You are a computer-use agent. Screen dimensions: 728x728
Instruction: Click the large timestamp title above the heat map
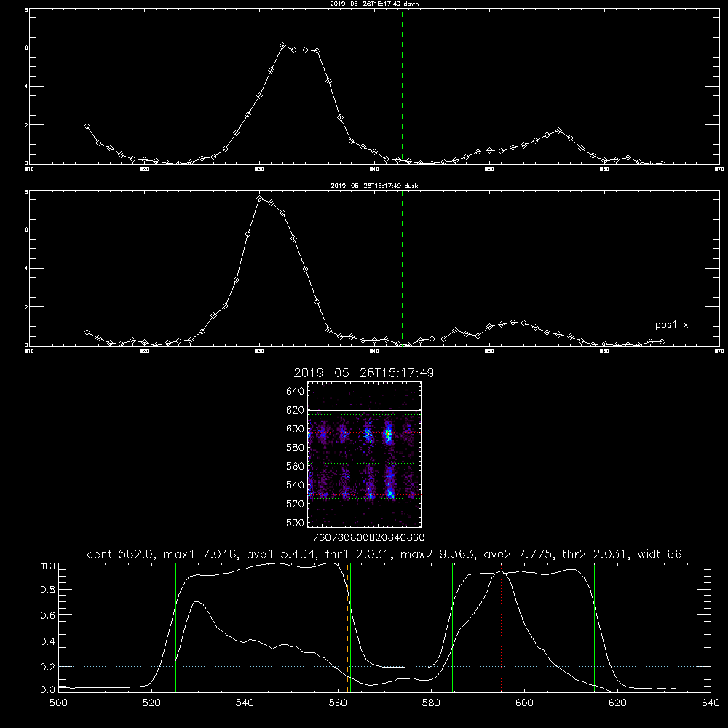click(363, 373)
